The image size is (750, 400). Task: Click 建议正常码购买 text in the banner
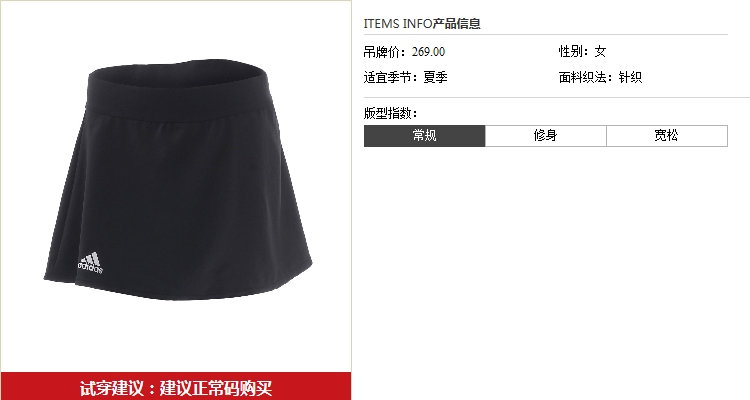click(216, 388)
